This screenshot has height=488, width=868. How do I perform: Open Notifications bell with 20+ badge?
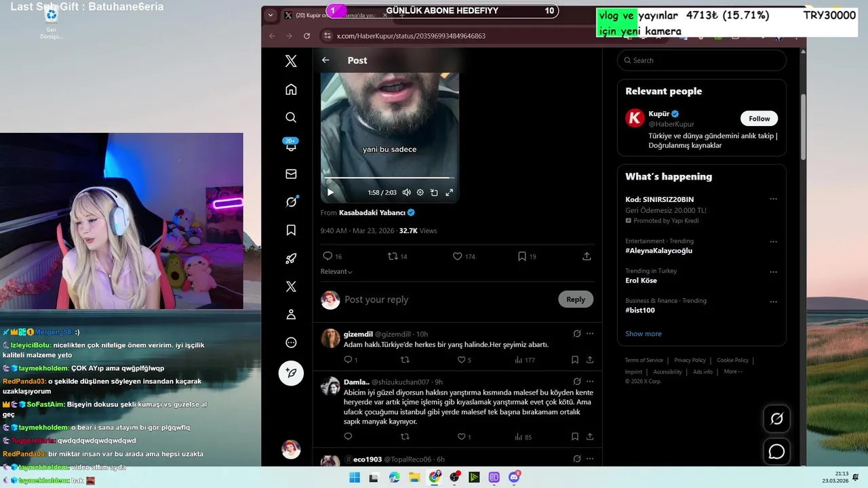pyautogui.click(x=291, y=145)
